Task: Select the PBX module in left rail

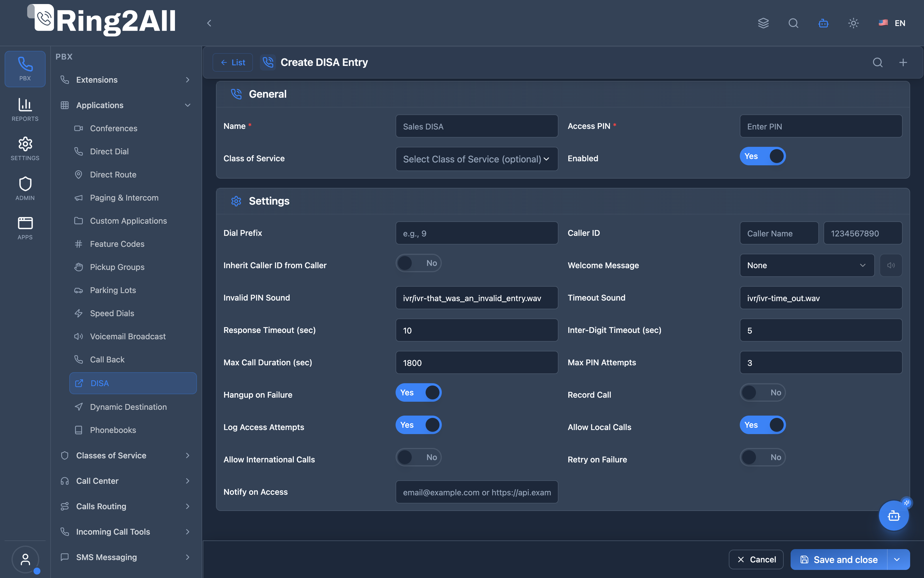Action: 25,69
